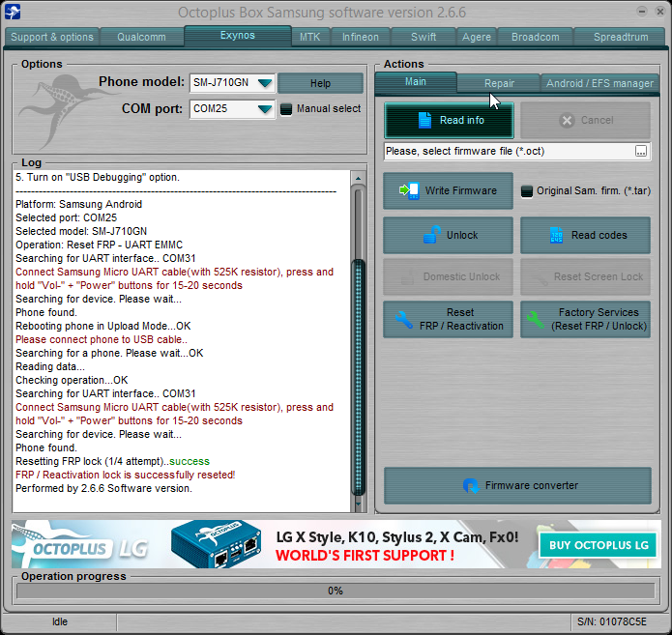Viewport: 672px width, 635px height.
Task: Open the Agere tab
Action: click(x=476, y=37)
